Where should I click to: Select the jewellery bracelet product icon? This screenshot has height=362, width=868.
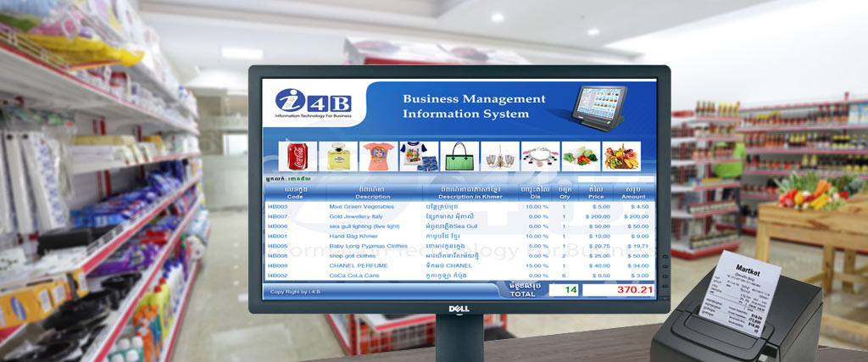[540, 157]
